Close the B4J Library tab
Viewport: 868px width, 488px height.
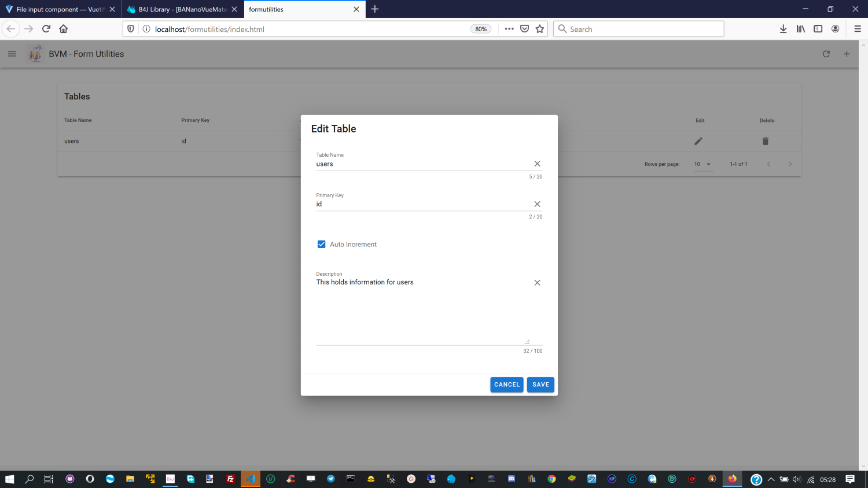click(x=234, y=9)
